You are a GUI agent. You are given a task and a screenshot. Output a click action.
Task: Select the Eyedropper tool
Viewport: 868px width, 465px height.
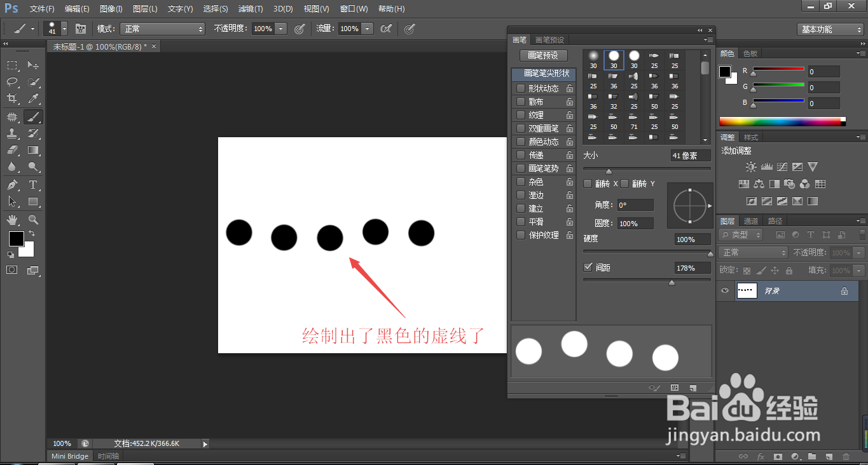pyautogui.click(x=33, y=99)
